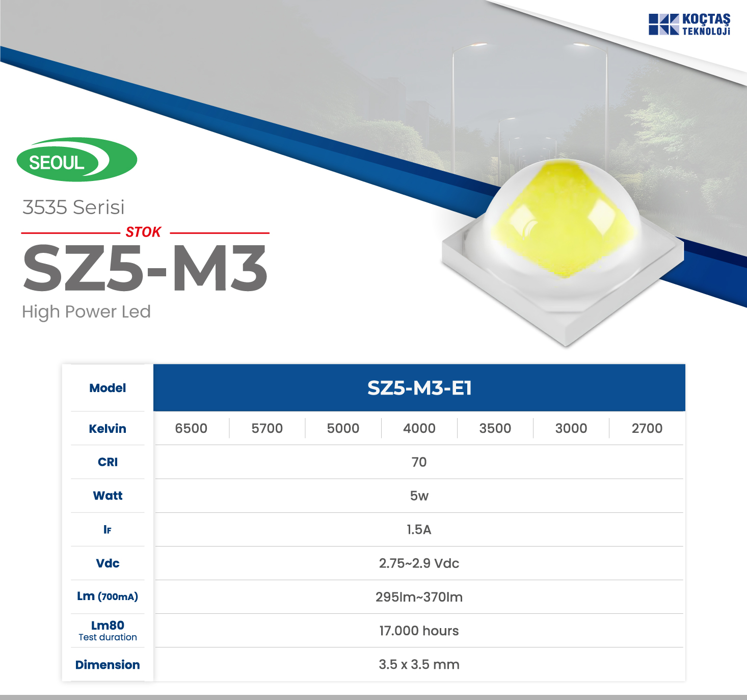This screenshot has width=747, height=700.
Task: Click the watt value '5w'
Action: 419,496
